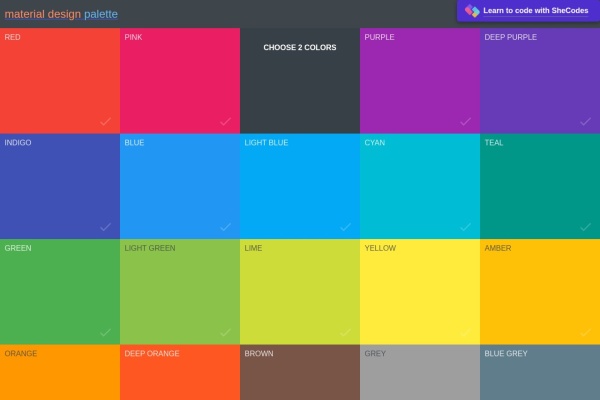The height and width of the screenshot is (400, 600).
Task: Click the checkmark icon in the Indigo tile
Action: pyautogui.click(x=106, y=227)
